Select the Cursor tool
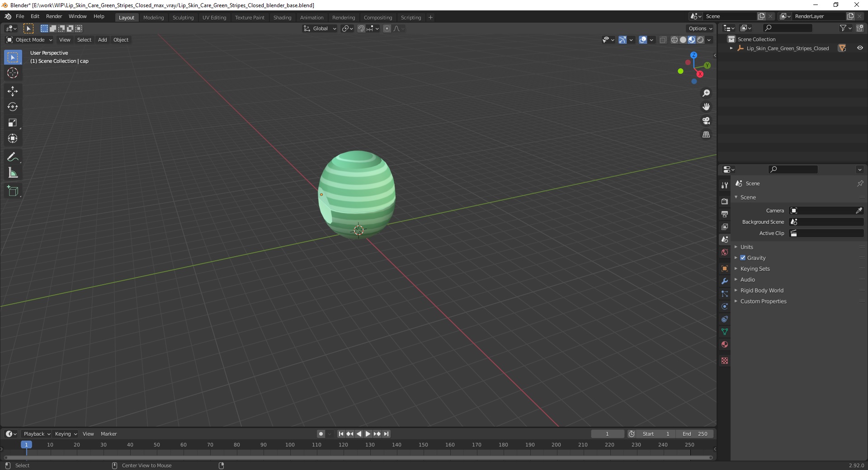 (x=13, y=73)
